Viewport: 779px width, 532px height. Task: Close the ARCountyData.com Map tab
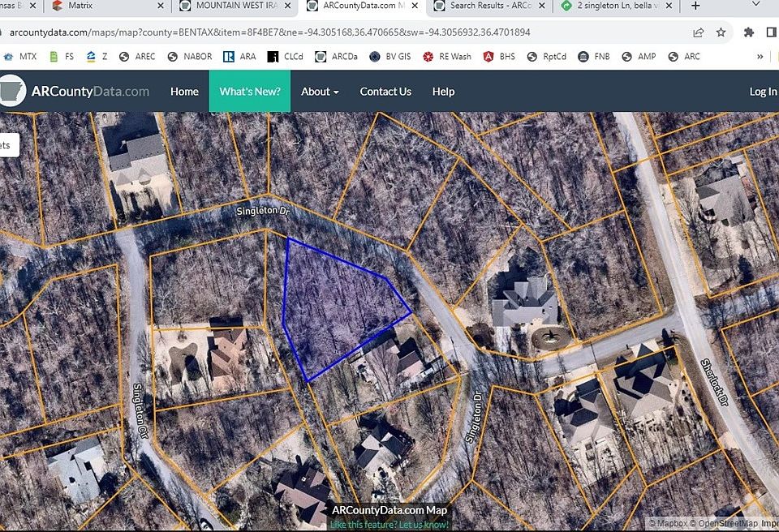(x=415, y=6)
